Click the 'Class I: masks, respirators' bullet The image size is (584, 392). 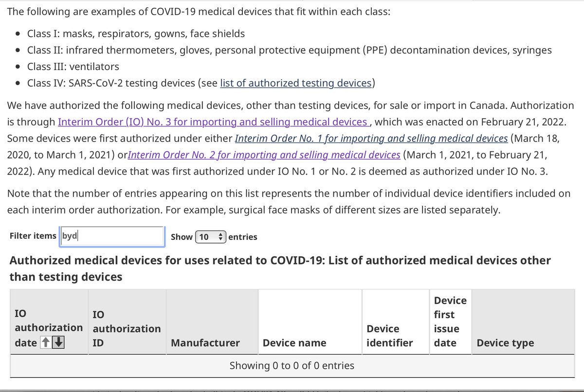pyautogui.click(x=136, y=34)
